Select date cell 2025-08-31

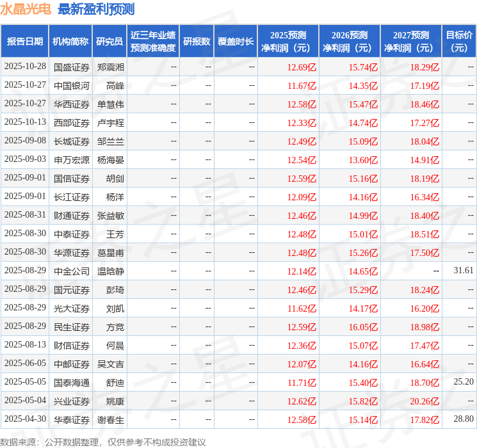[25, 215]
